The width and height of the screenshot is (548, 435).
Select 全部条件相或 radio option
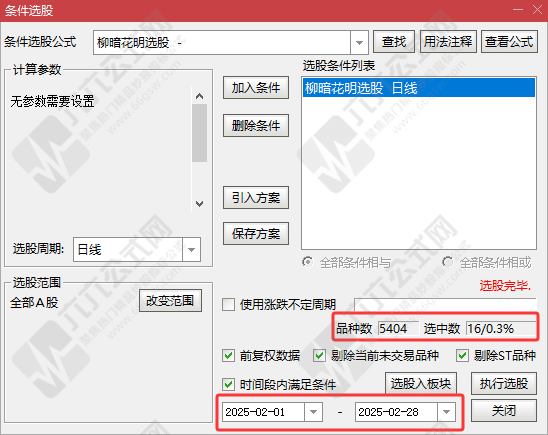point(447,262)
